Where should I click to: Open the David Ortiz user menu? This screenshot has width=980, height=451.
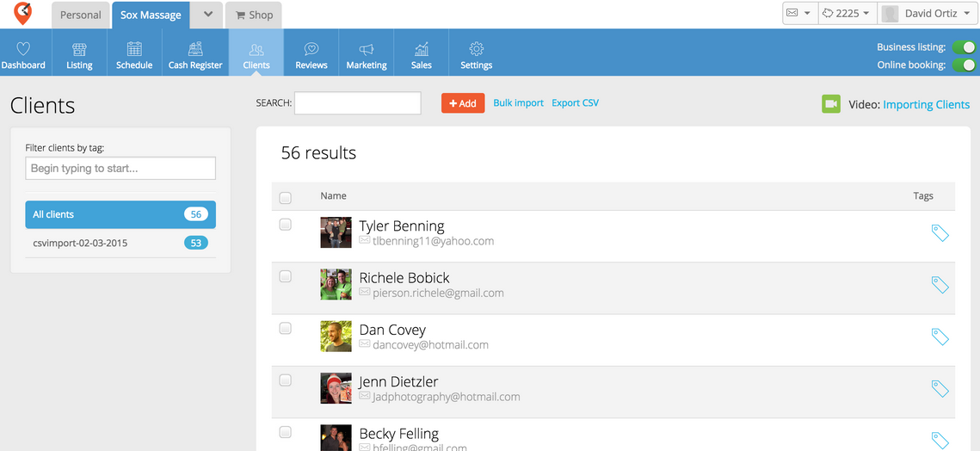click(x=927, y=14)
